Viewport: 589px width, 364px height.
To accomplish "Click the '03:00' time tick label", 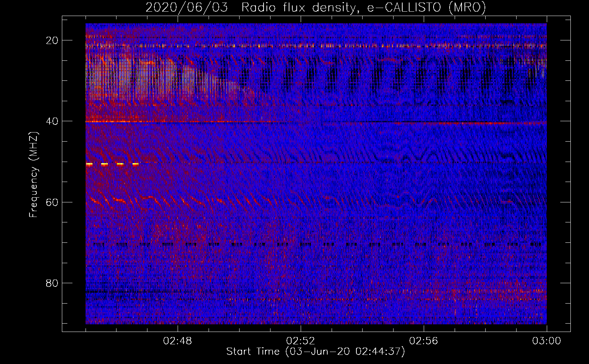I will [547, 341].
